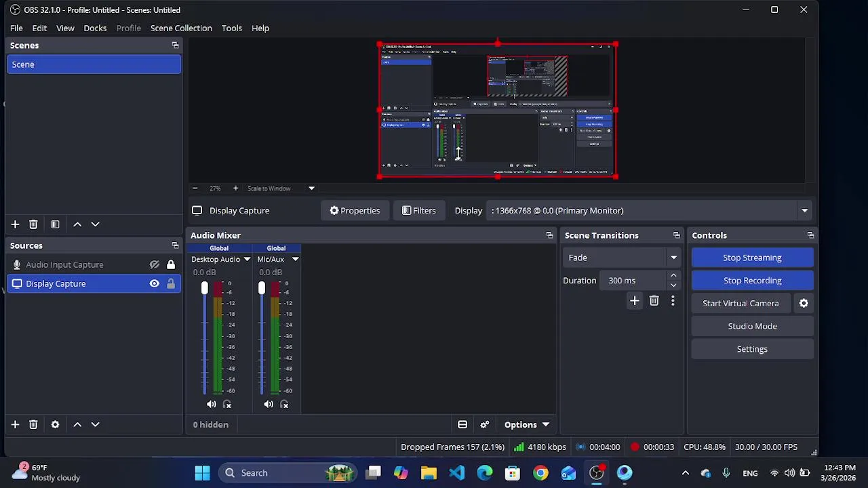The image size is (868, 488).
Task: Open the Docks menu
Action: click(x=95, y=28)
